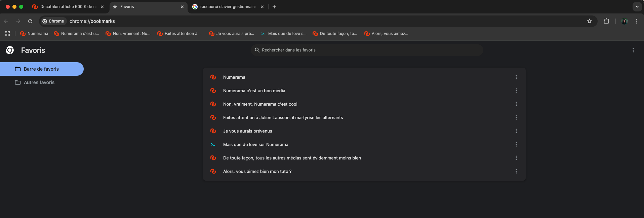
Task: Open more actions for 'Non, vraiment, Numerama c'est cool'
Action: pos(516,104)
